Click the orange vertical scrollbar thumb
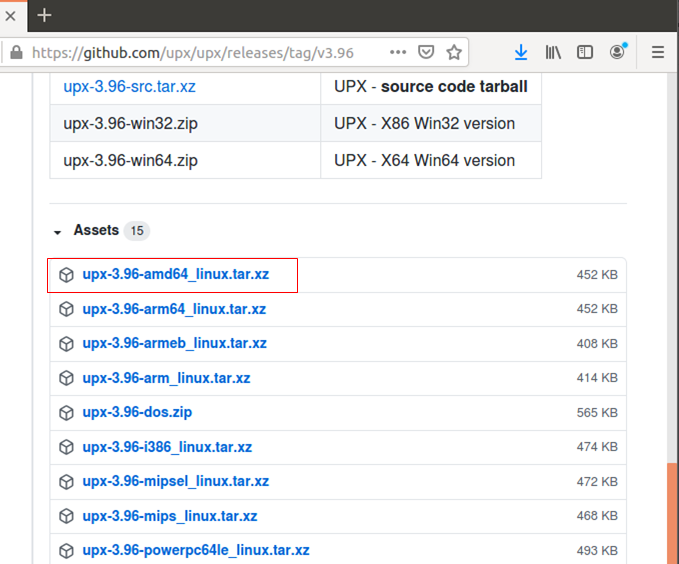 pyautogui.click(x=672, y=513)
